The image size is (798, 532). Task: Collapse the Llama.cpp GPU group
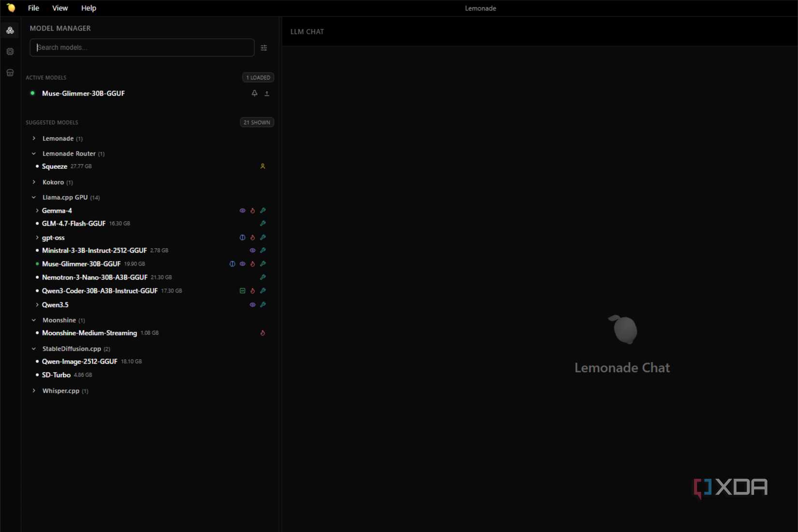[x=34, y=197]
